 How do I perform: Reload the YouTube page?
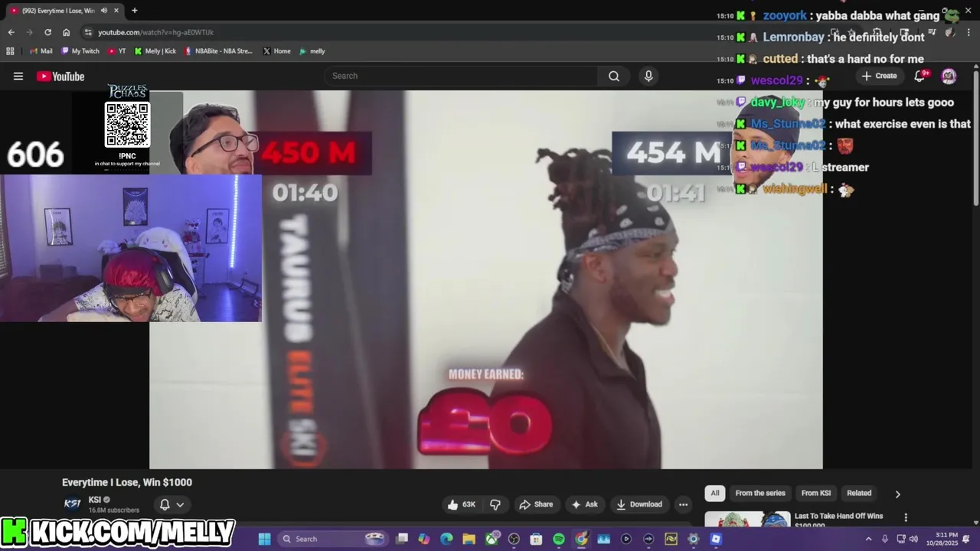(47, 32)
